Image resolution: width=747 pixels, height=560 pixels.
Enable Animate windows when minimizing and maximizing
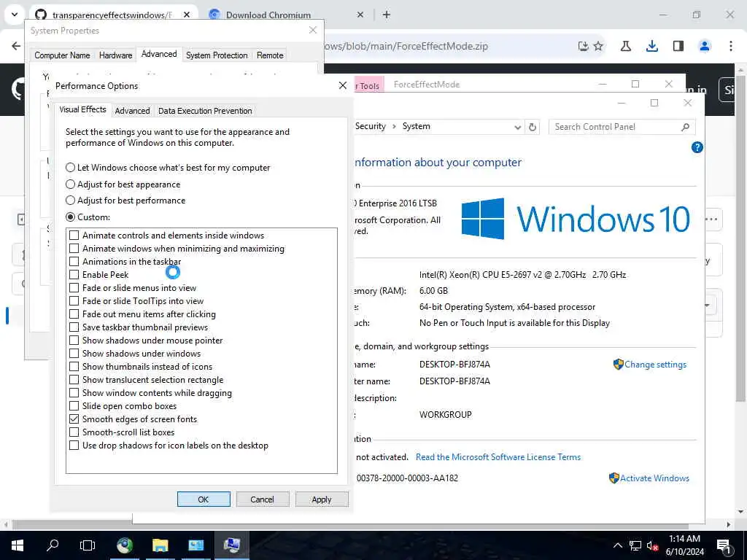pos(74,249)
